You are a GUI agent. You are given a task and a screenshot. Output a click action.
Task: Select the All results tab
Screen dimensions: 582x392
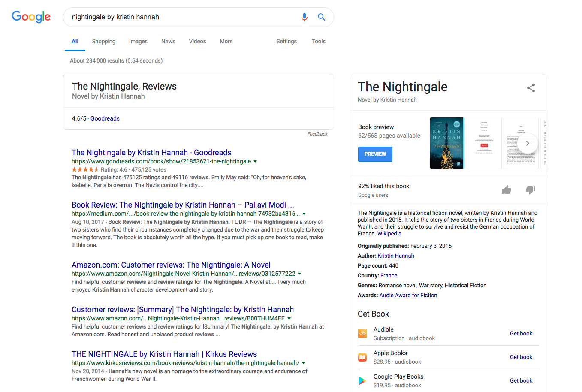[x=75, y=42]
